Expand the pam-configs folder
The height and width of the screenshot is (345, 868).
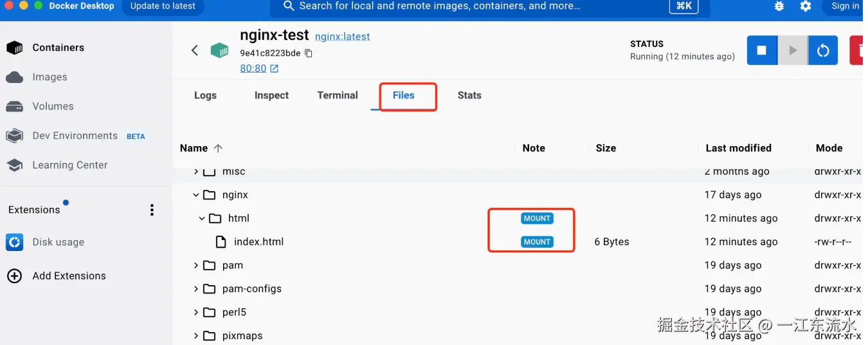point(196,289)
